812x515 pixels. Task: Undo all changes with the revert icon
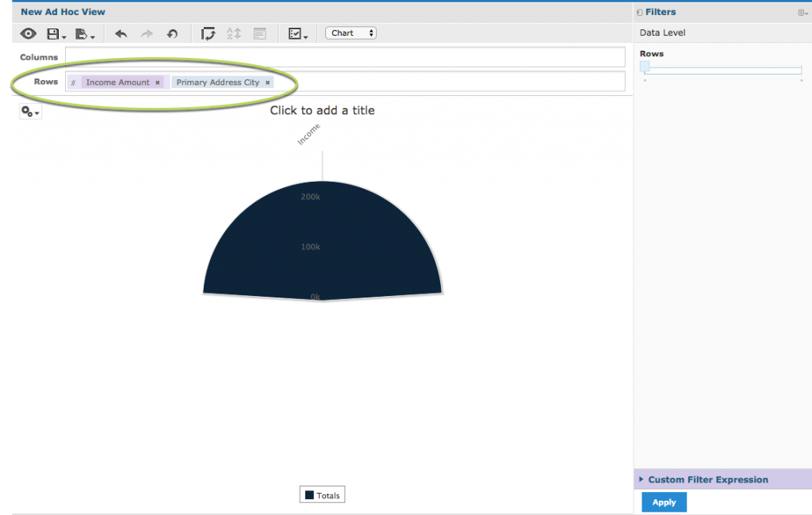[x=172, y=33]
